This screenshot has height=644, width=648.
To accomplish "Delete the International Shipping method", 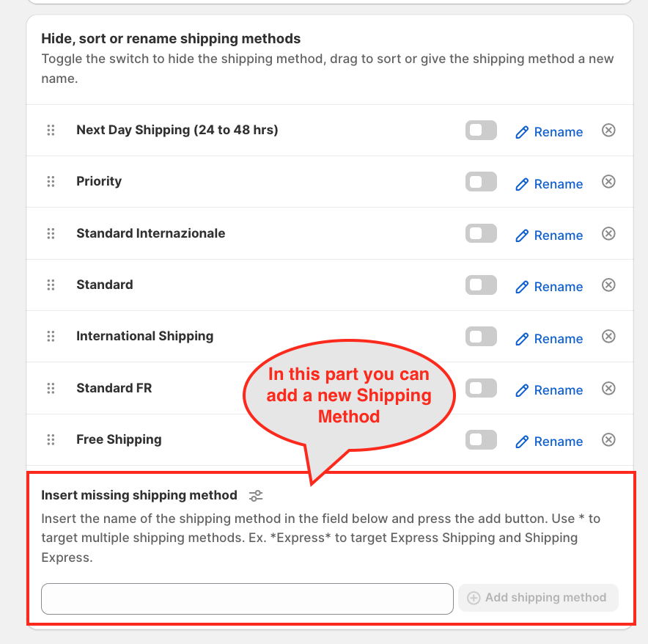I will coord(608,336).
